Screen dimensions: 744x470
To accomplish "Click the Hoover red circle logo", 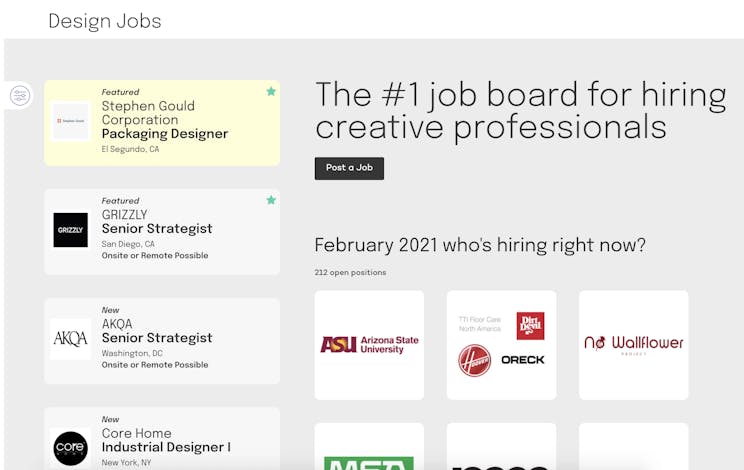I will [x=474, y=360].
